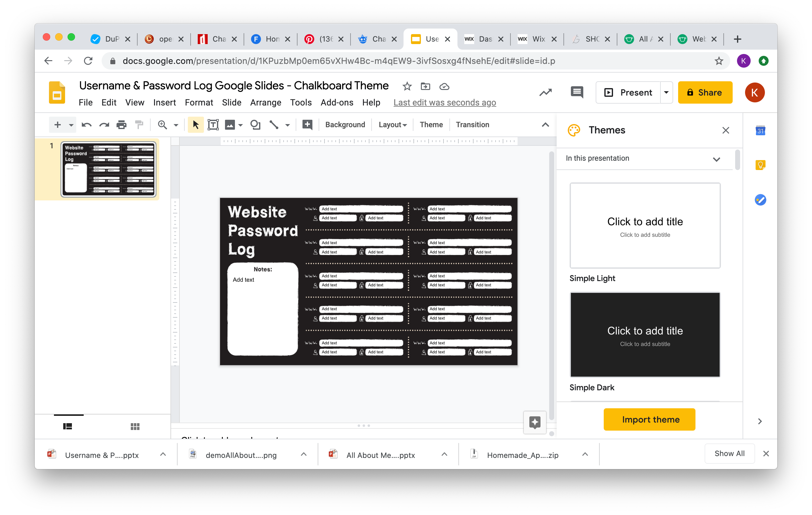Select the Text box tool

point(213,124)
